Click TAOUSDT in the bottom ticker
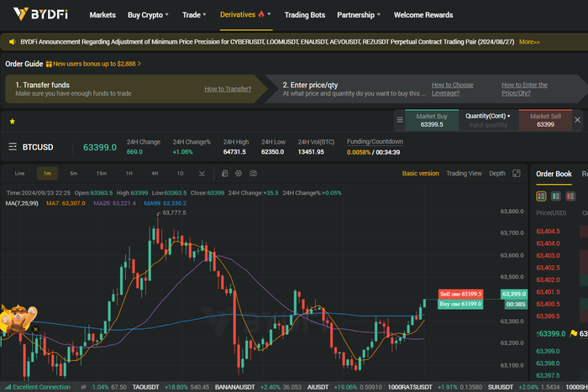 [x=145, y=387]
